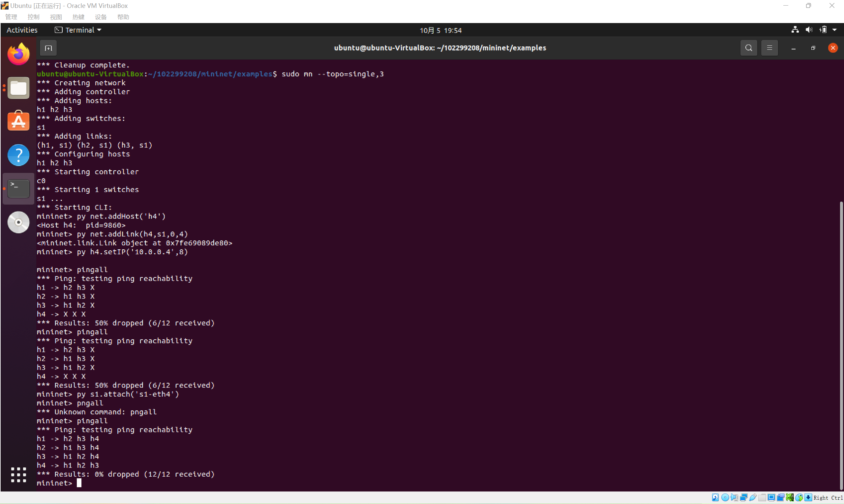Launch Firefox from the dock

click(x=18, y=54)
